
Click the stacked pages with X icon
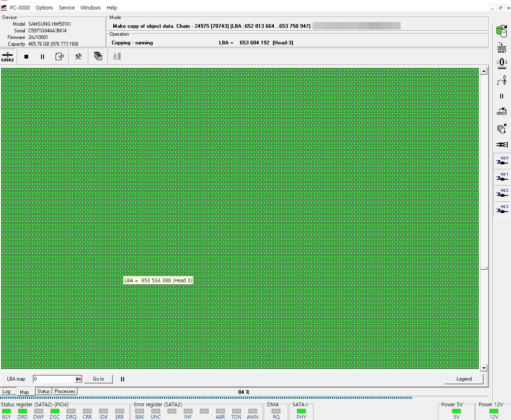(x=501, y=128)
